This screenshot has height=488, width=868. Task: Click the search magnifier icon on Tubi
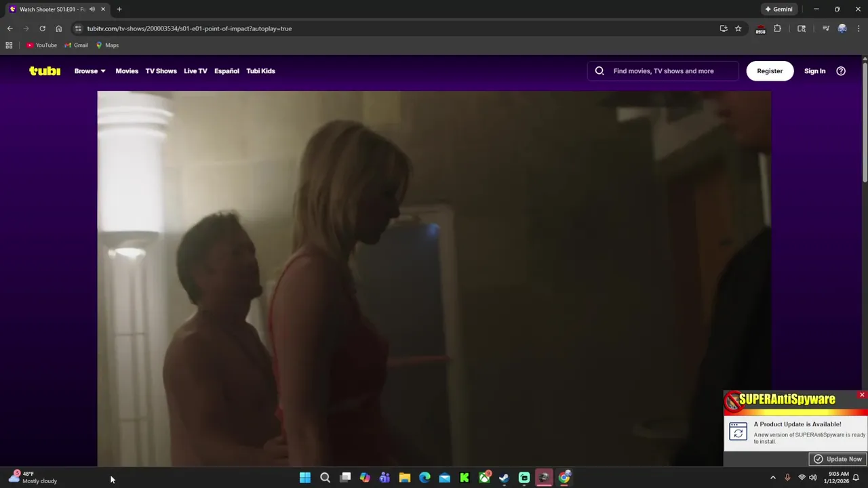[x=599, y=70]
